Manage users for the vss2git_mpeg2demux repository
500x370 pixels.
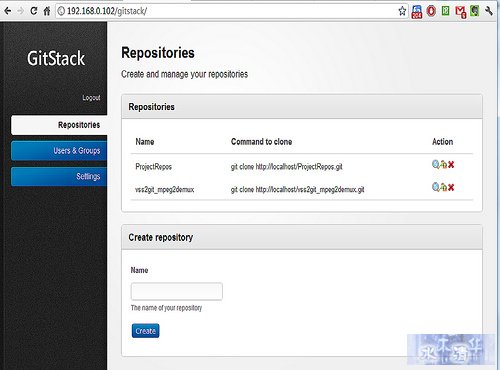pyautogui.click(x=443, y=187)
